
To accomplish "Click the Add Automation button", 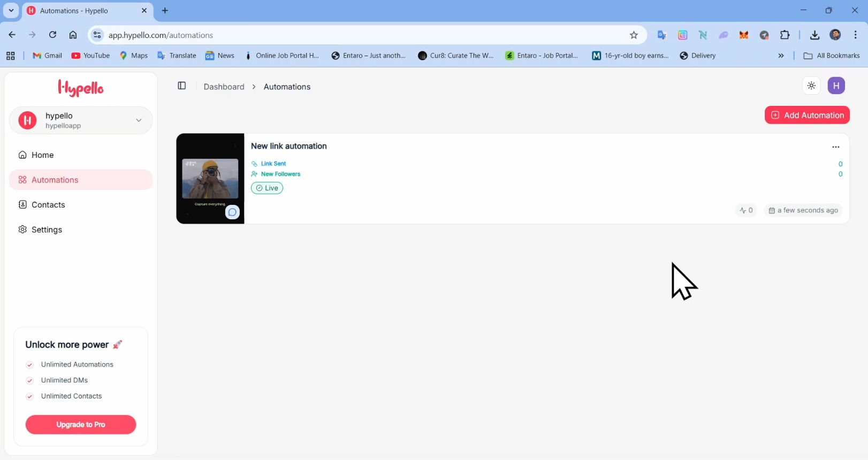I will pyautogui.click(x=806, y=115).
